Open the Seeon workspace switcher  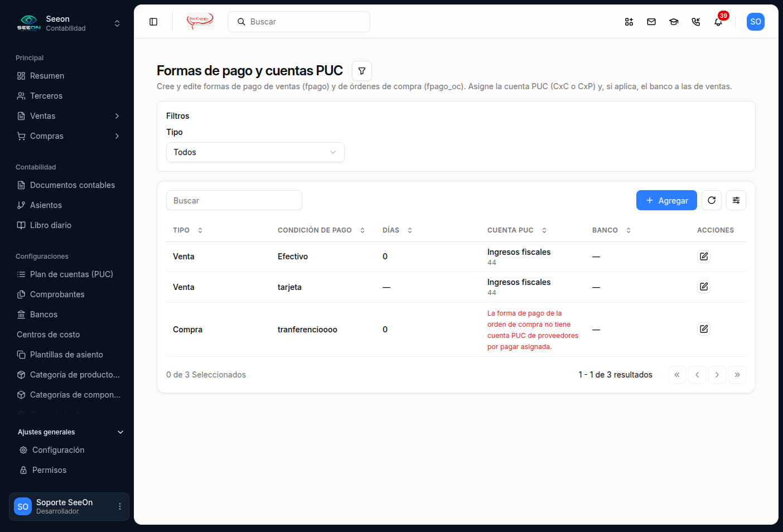click(68, 23)
